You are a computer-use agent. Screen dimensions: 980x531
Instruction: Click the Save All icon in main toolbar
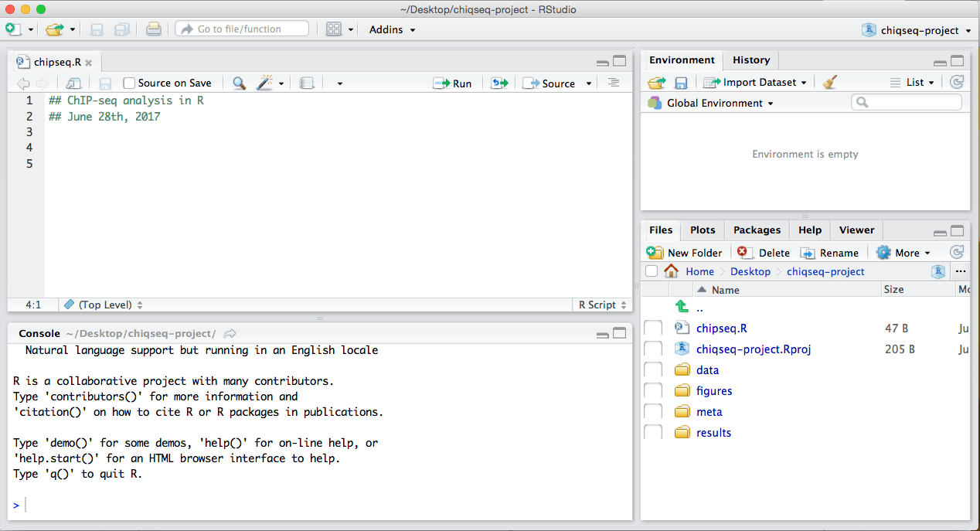click(x=121, y=29)
